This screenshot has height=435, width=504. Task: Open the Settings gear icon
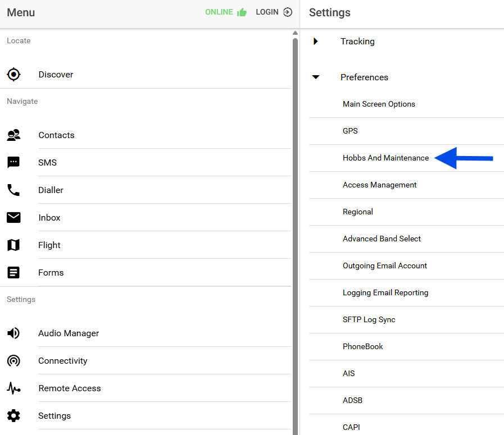[13, 416]
